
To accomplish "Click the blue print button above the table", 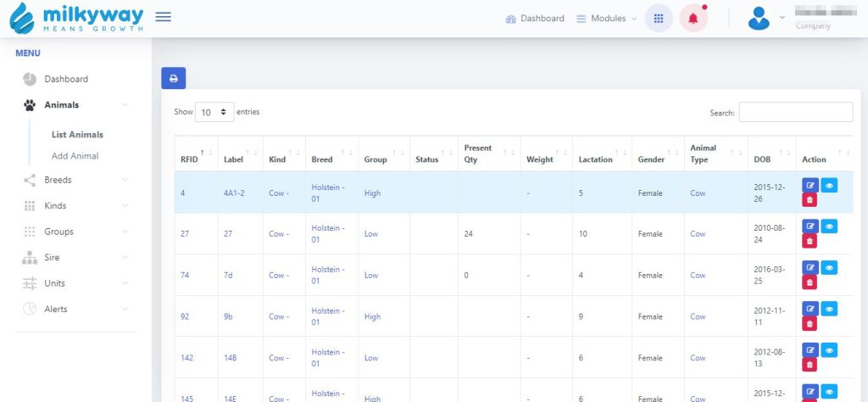I will tap(173, 78).
